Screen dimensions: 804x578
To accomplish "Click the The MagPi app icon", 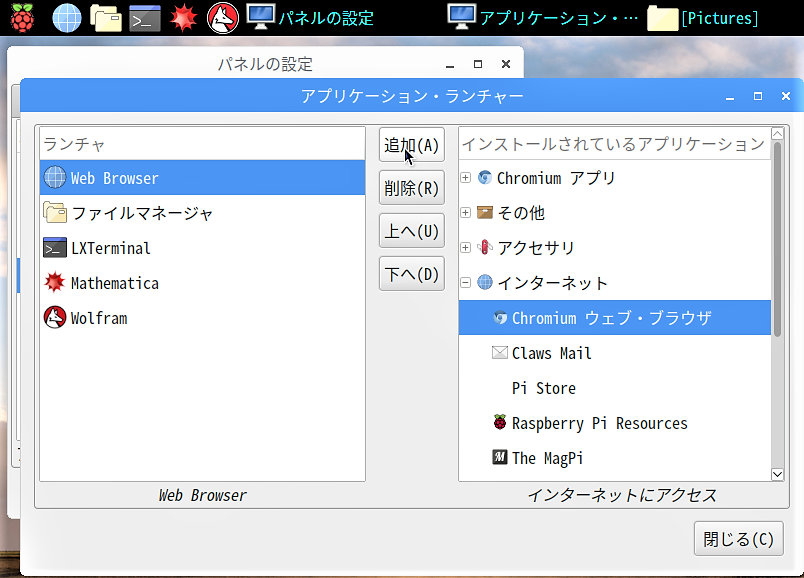I will (x=500, y=457).
